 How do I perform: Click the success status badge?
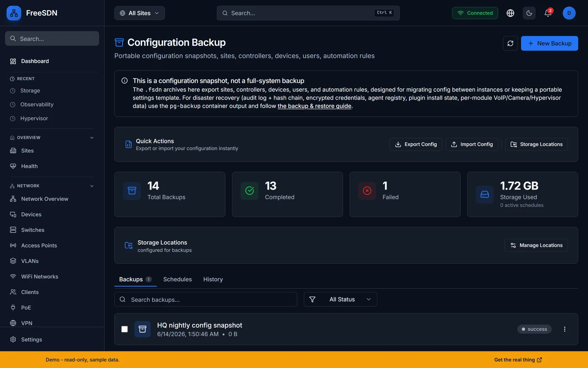534,329
